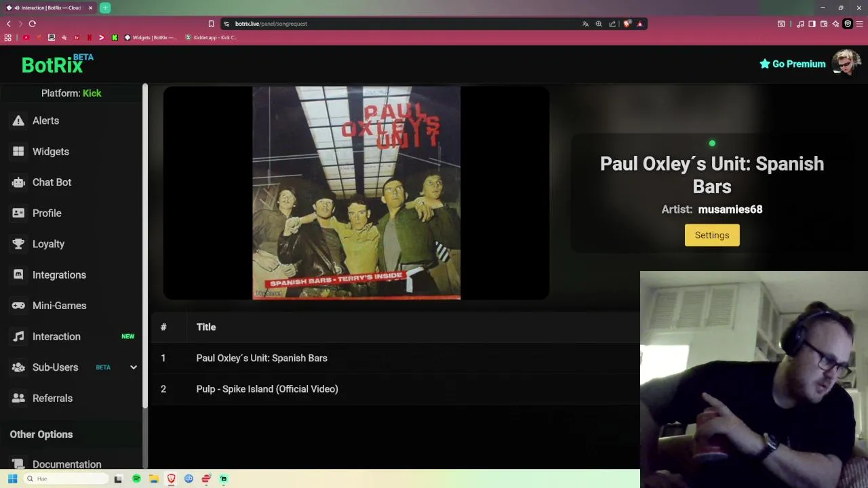The image size is (868, 488).
Task: Click the sidebar vertical scrollbar
Action: 145,245
